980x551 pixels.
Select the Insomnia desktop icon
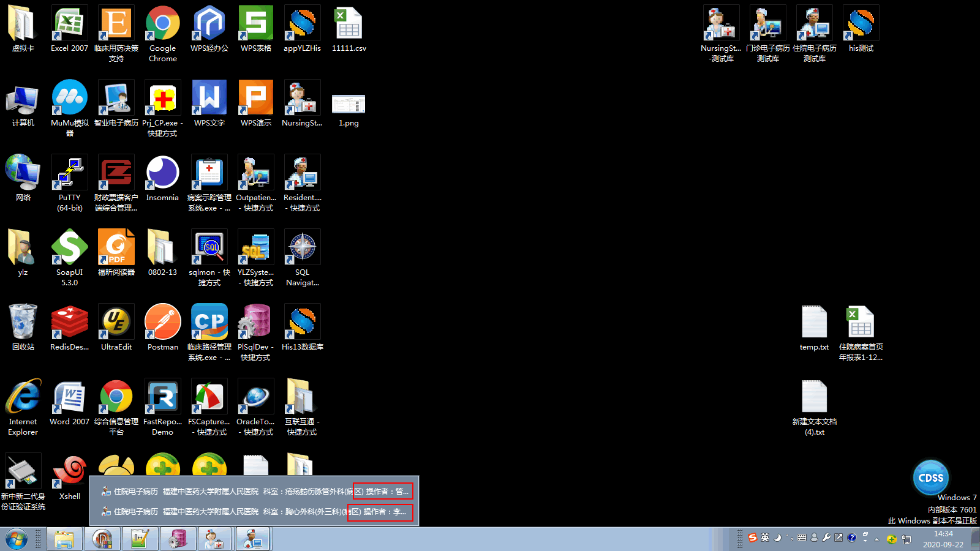pyautogui.click(x=163, y=179)
